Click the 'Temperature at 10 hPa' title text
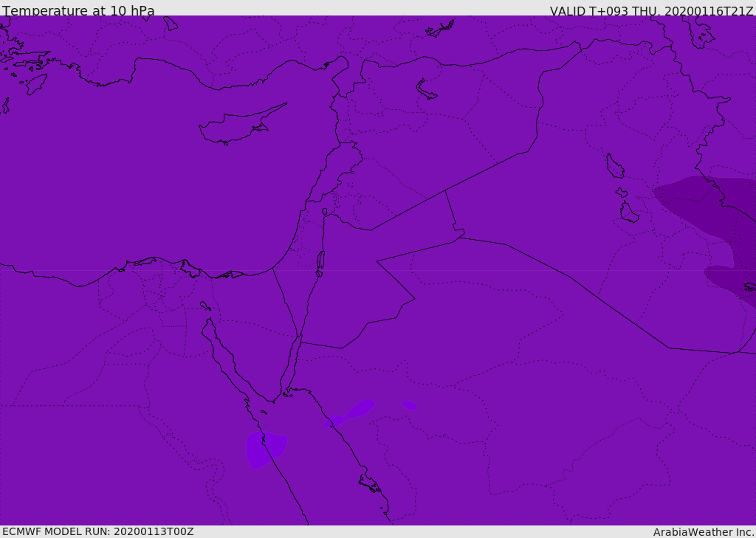 tap(78, 10)
